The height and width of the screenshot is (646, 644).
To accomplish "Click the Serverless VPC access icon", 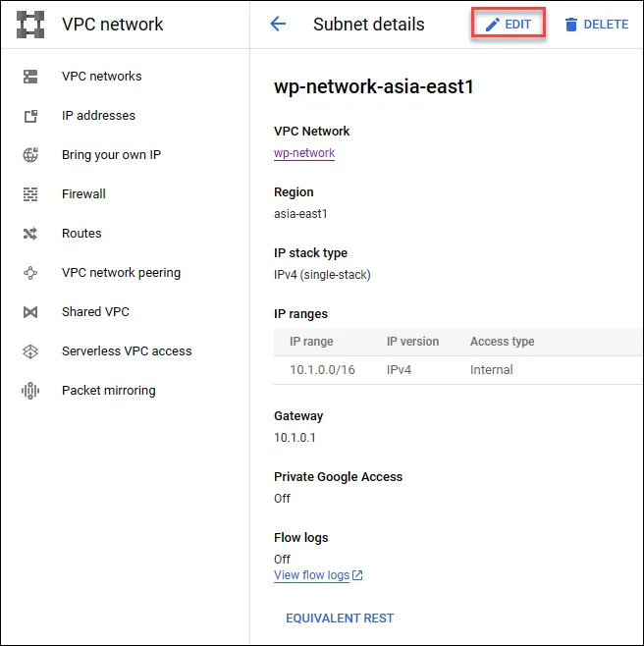I will point(30,351).
